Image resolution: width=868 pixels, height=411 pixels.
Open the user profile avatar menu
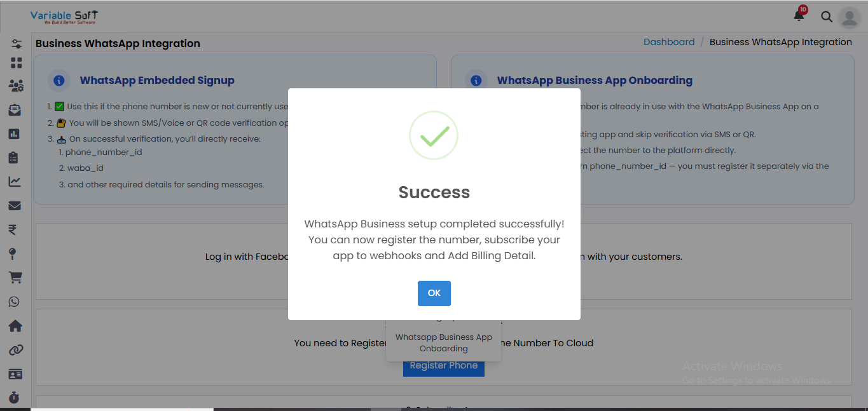pyautogui.click(x=849, y=17)
